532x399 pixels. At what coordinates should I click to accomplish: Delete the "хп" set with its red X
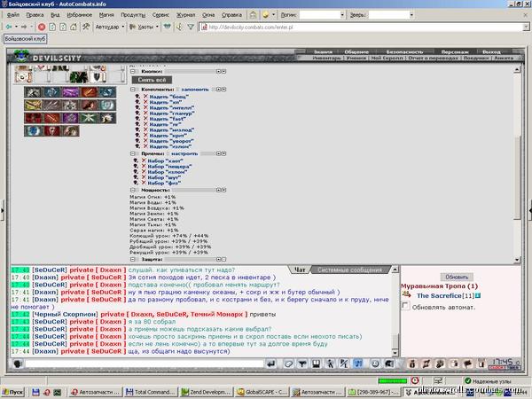[x=145, y=102]
